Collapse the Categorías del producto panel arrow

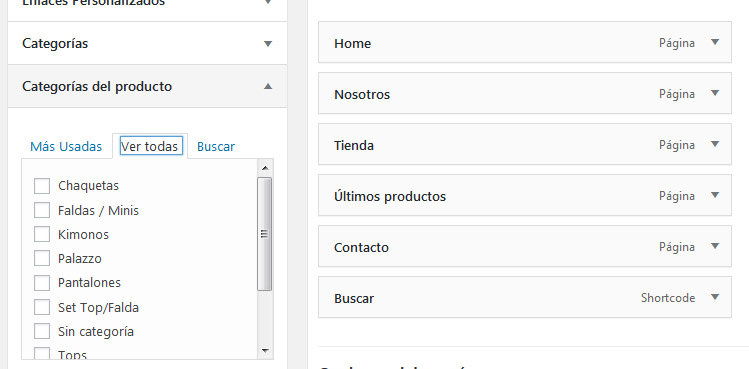pos(268,87)
